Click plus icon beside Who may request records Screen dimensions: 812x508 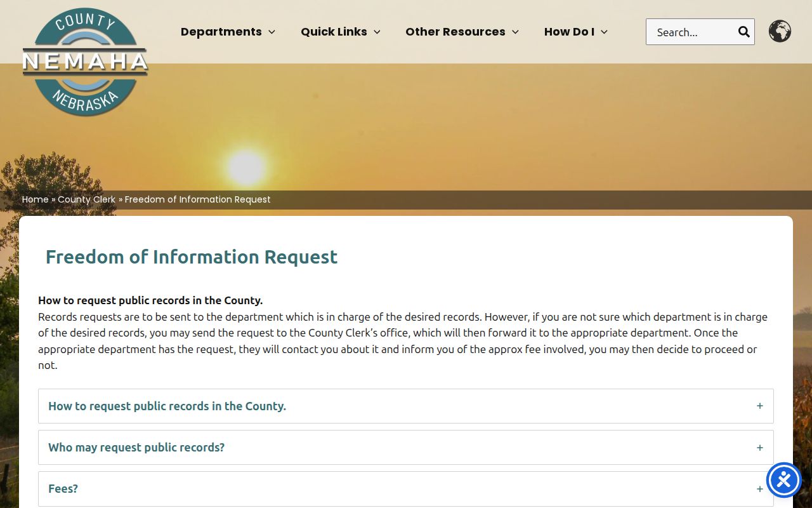[x=759, y=448]
